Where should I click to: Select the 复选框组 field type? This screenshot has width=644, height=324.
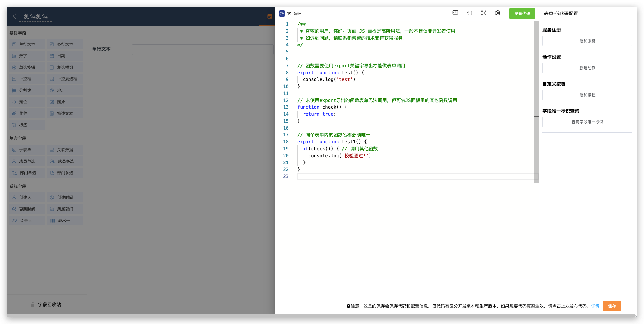coord(65,68)
